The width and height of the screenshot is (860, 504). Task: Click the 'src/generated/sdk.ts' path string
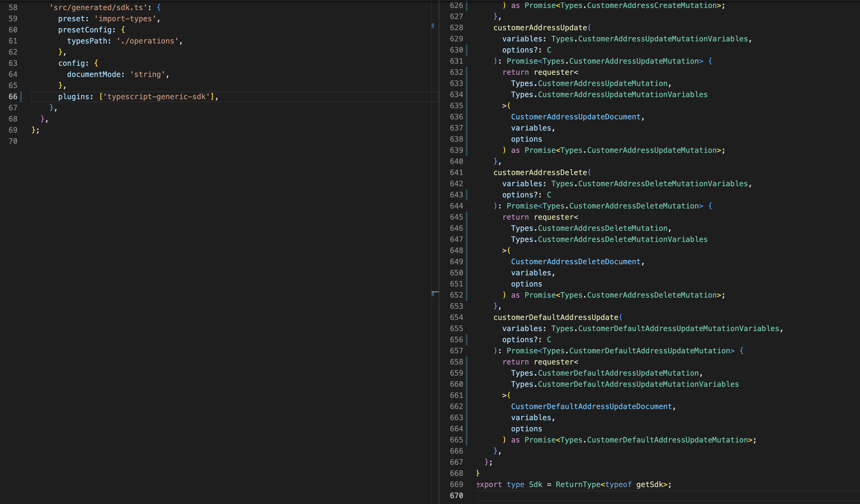[x=98, y=7]
